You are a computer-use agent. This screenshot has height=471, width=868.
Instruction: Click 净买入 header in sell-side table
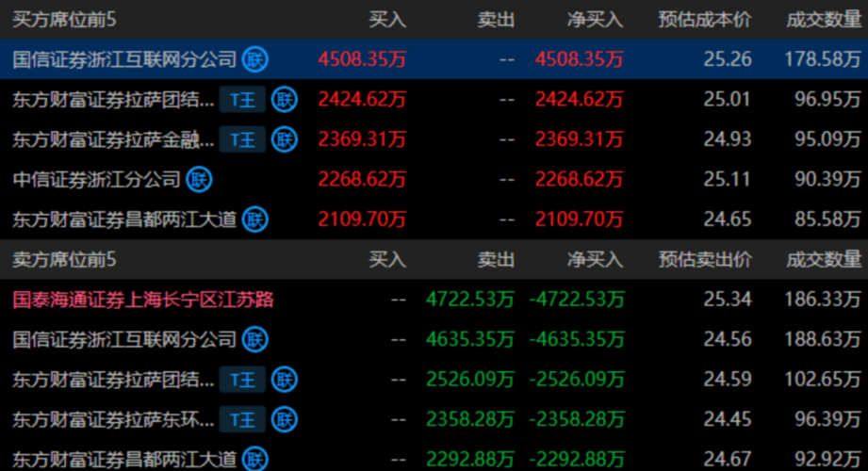click(595, 260)
